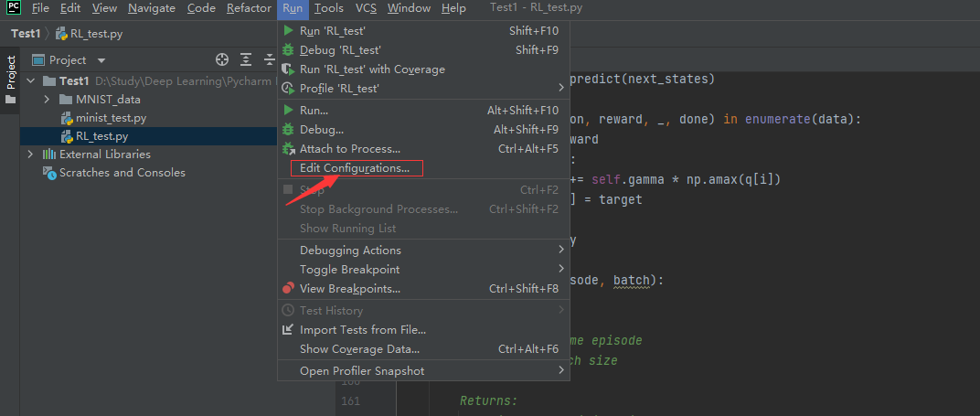Click the PyCharm logo icon in title bar
This screenshot has height=416, width=980.
pyautogui.click(x=13, y=8)
